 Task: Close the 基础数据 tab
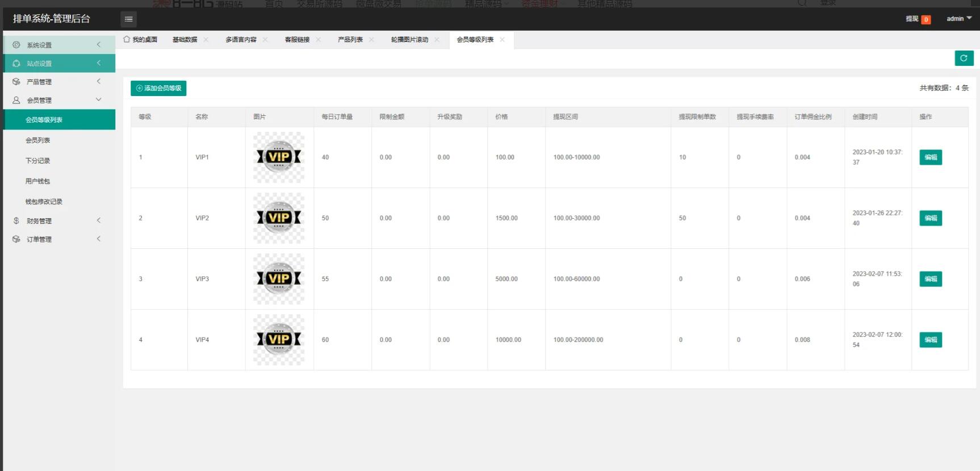click(206, 40)
